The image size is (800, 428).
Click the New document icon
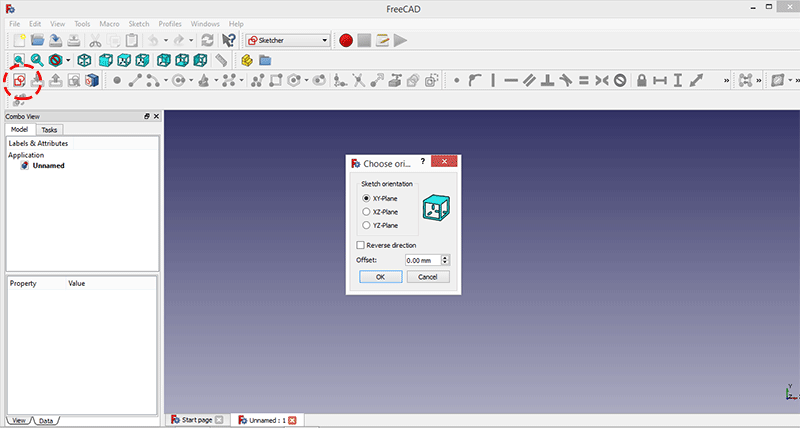(x=19, y=40)
